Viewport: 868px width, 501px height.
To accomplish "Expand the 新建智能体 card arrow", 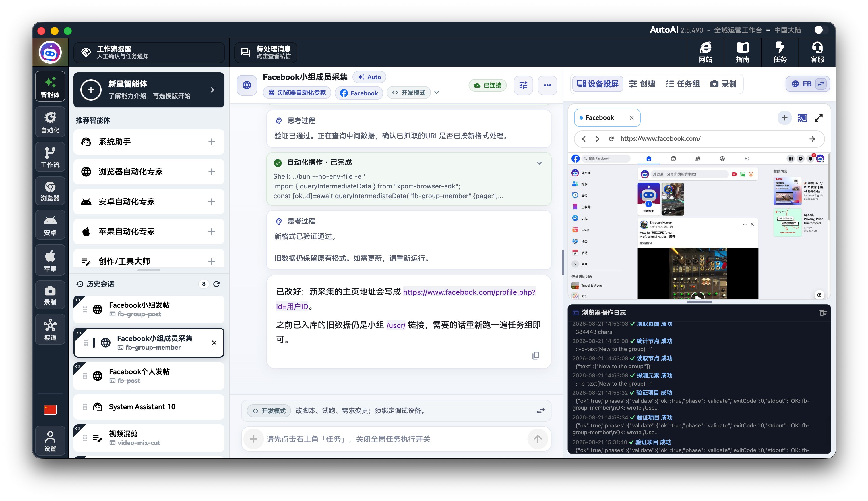I will click(212, 90).
